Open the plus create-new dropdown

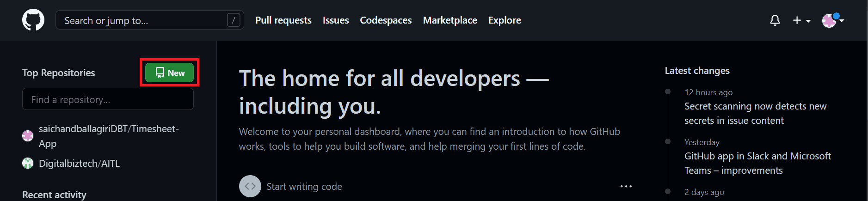tap(801, 20)
